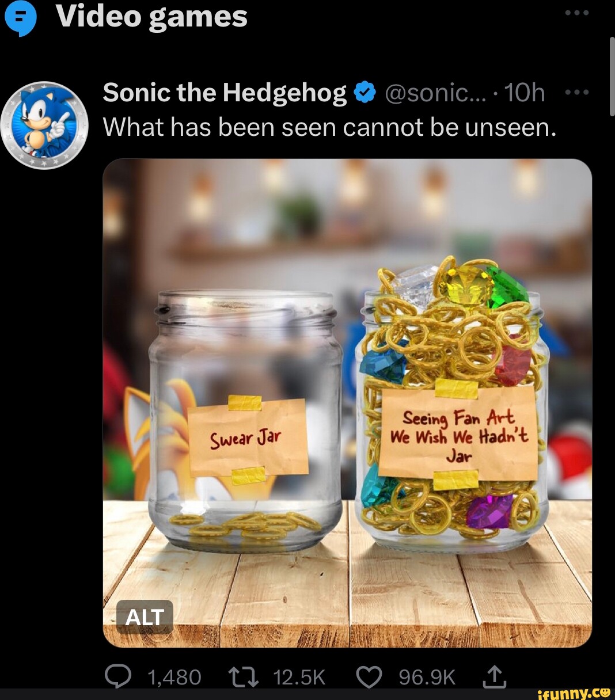
Task: Click the ifunny.co watermark logo
Action: [x=575, y=693]
